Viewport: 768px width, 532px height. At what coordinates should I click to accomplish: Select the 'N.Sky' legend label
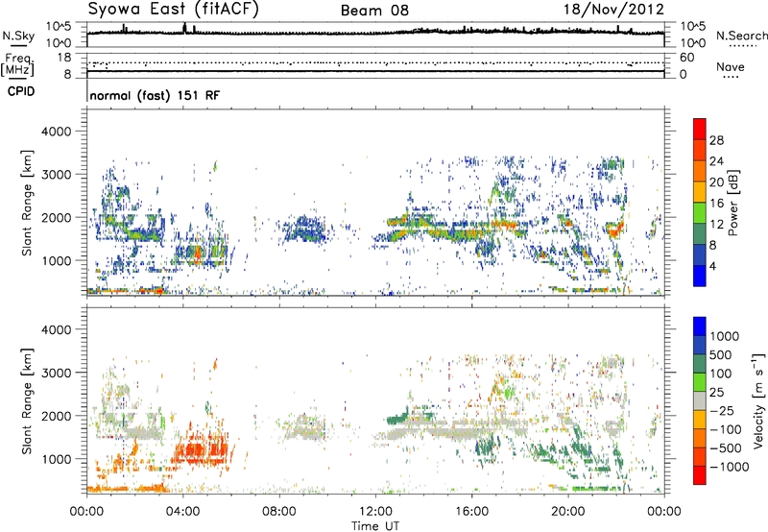[18, 36]
